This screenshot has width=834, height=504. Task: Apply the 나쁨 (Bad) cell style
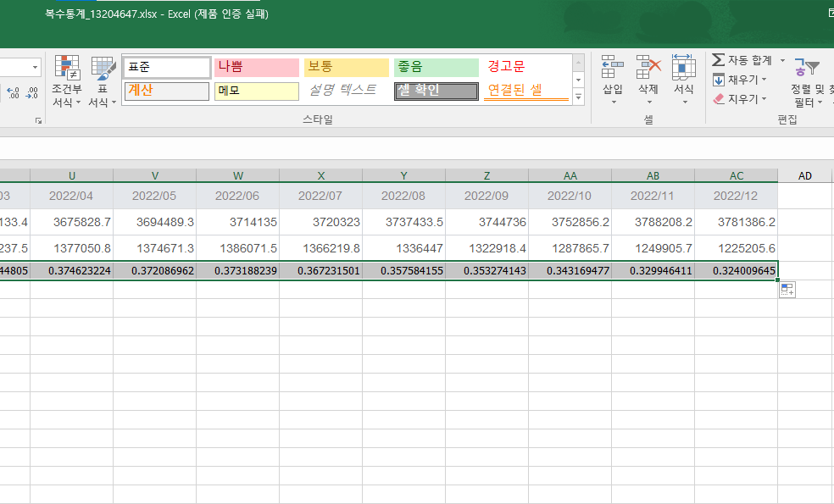click(257, 68)
